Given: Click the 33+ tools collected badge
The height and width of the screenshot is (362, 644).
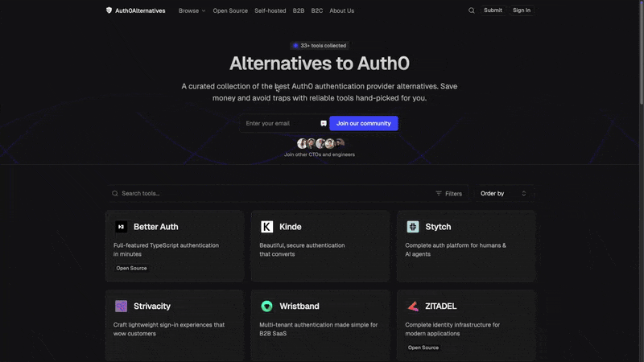Looking at the screenshot, I should [320, 46].
